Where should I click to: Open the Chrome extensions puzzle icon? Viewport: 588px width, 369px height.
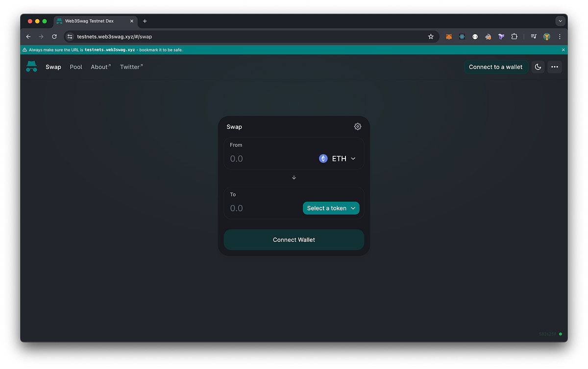[514, 36]
